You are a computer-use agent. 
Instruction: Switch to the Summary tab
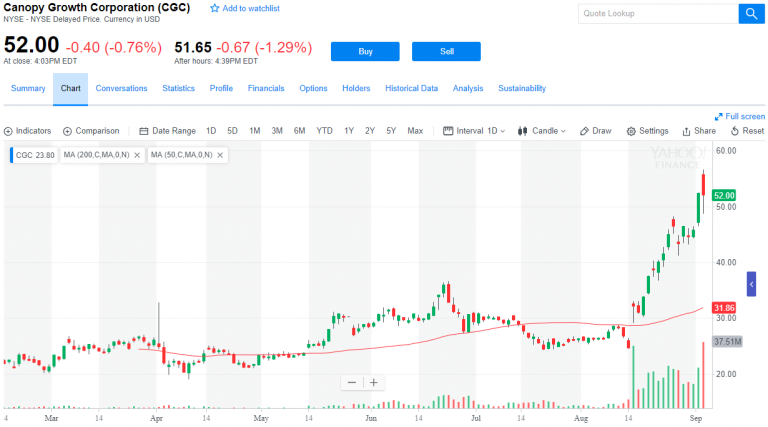point(28,88)
